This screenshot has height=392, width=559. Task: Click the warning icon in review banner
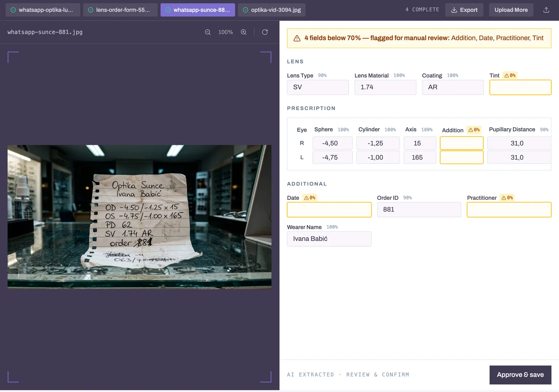coord(297,38)
